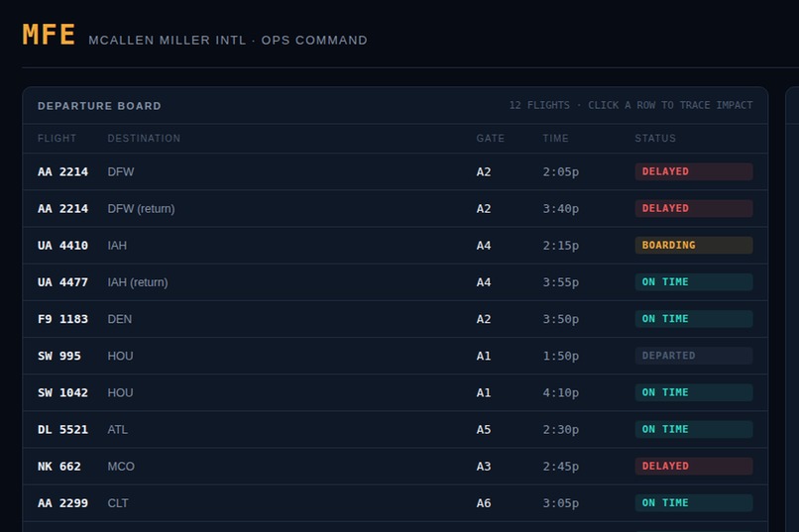Click ON TIME badge for F9 1183
This screenshot has width=799, height=532.
[x=694, y=319]
